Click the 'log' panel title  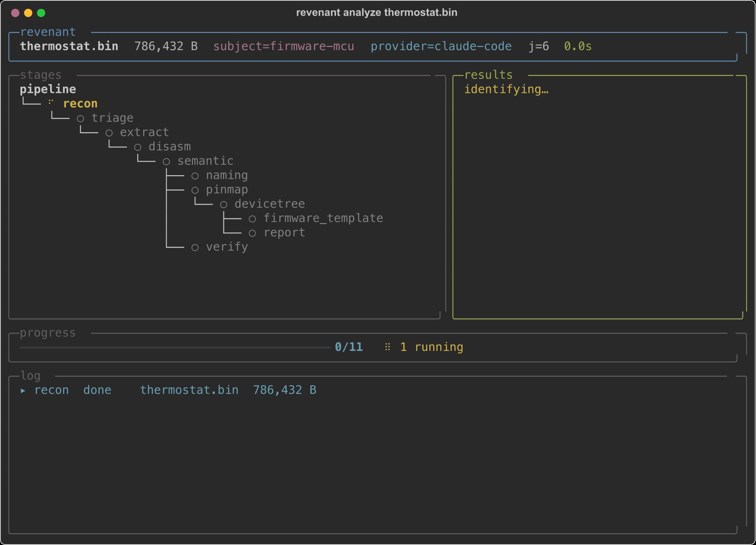click(30, 376)
